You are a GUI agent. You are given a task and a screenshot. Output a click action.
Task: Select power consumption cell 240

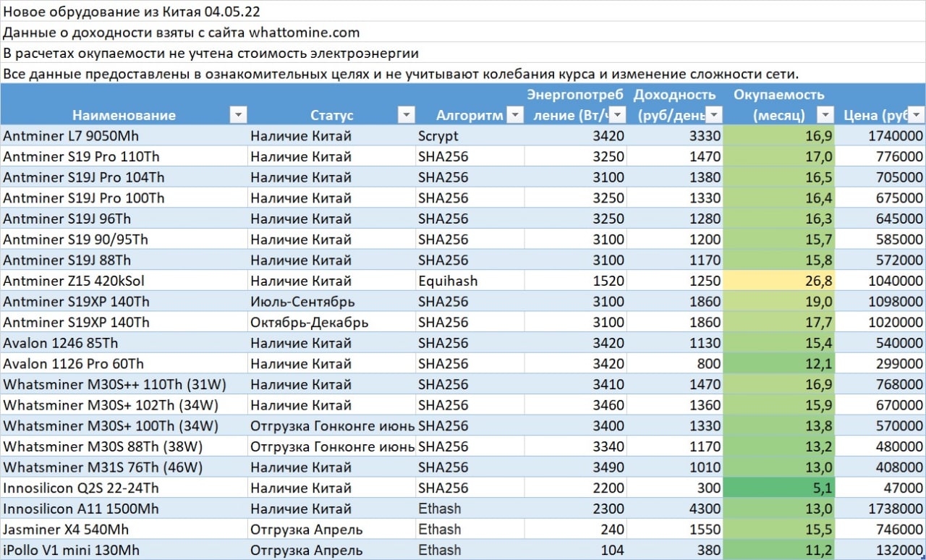[x=576, y=530]
